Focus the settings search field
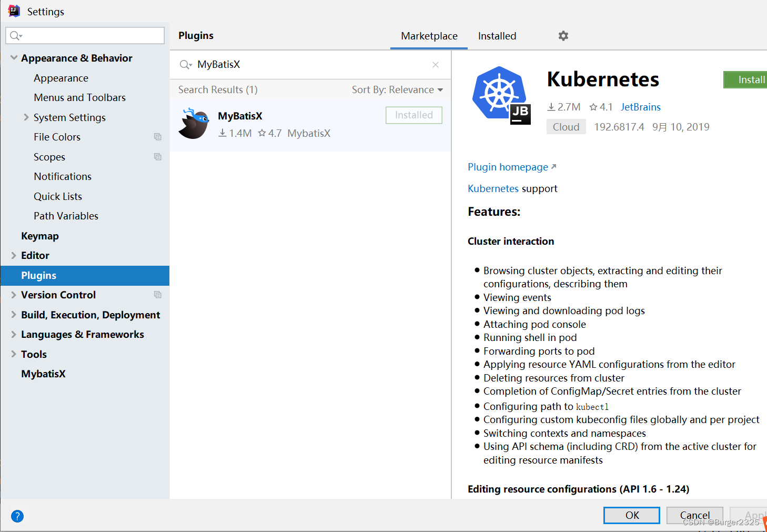The height and width of the screenshot is (532, 767). pyautogui.click(x=85, y=36)
